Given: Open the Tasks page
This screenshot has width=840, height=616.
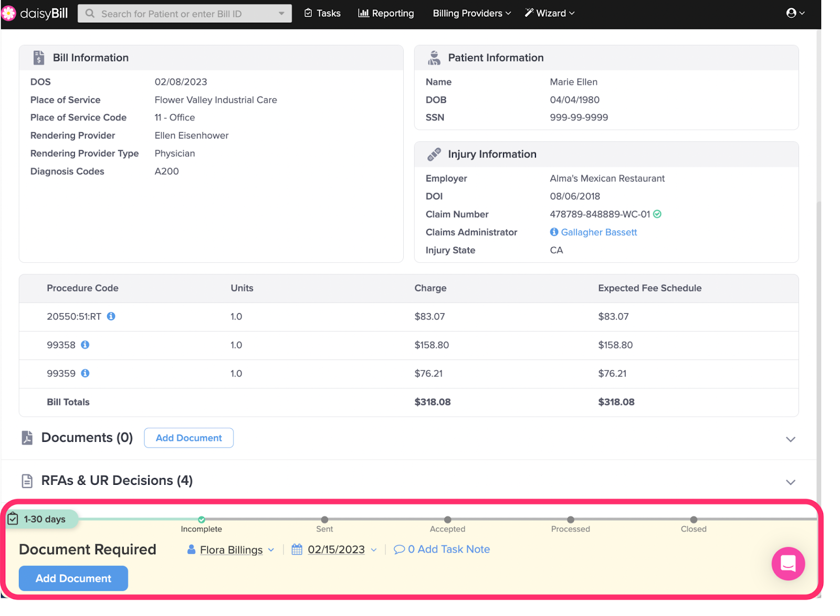Looking at the screenshot, I should click(322, 13).
